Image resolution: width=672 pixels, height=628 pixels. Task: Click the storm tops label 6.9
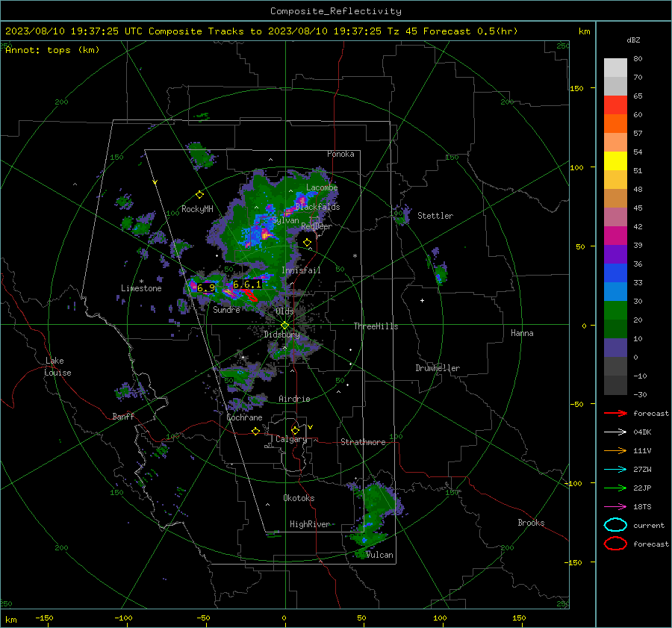coord(206,288)
